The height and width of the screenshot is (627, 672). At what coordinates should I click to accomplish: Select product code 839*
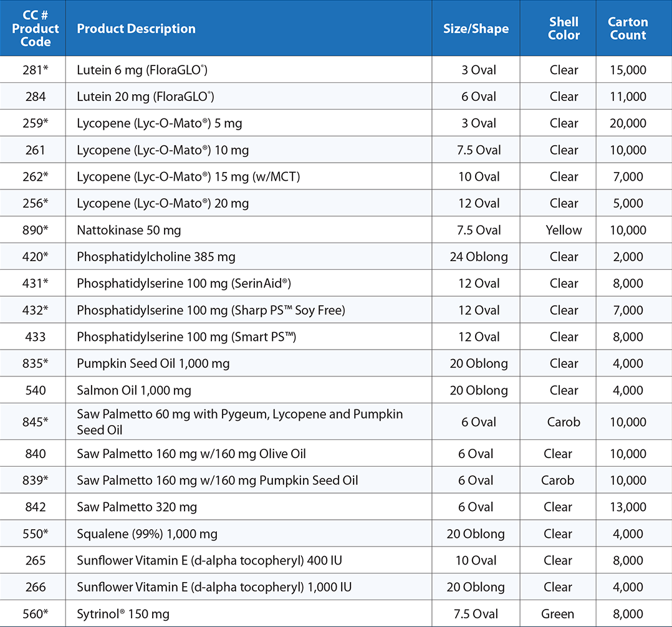click(35, 480)
